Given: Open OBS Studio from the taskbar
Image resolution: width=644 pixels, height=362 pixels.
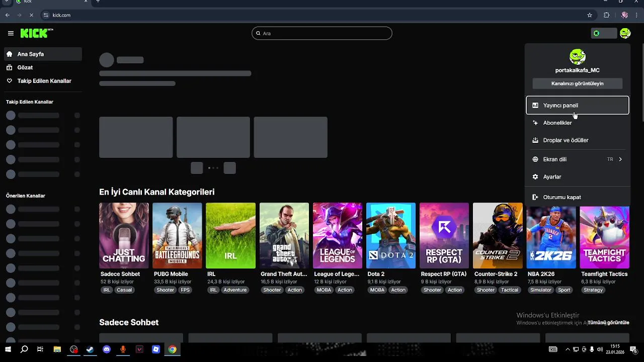Looking at the screenshot, I should pyautogui.click(x=74, y=349).
